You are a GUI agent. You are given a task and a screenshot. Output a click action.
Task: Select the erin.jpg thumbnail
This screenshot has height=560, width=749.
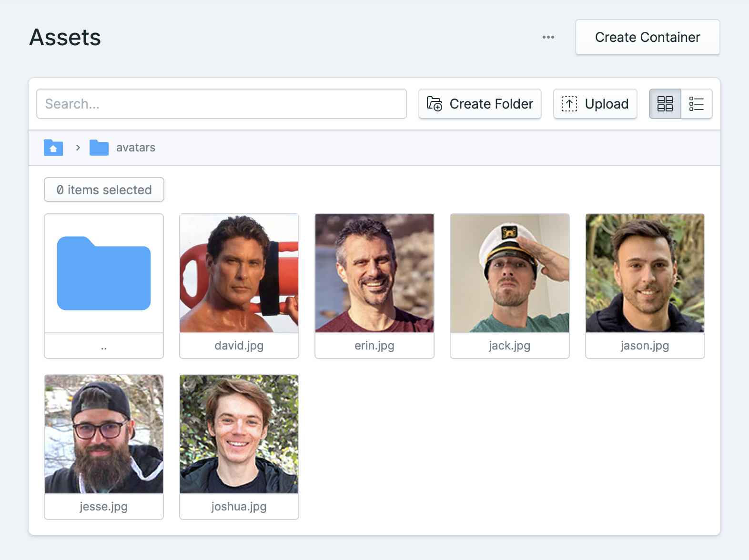pyautogui.click(x=374, y=273)
